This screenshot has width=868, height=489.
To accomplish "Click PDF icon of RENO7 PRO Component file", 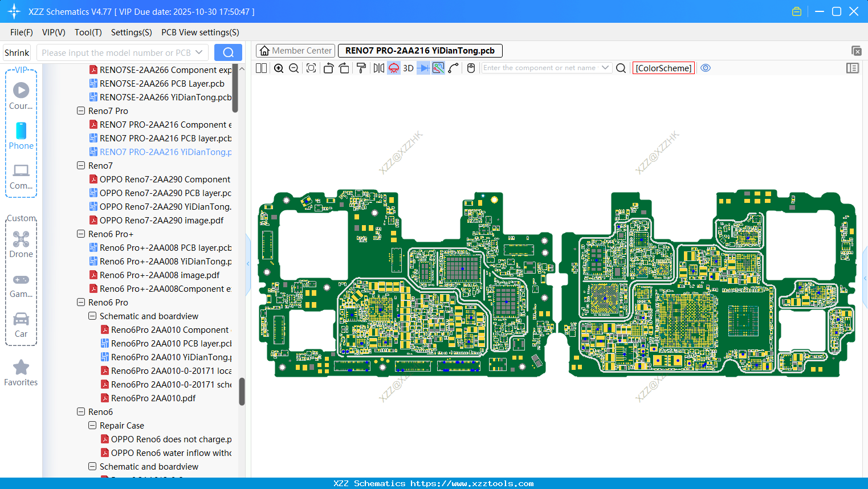I will click(x=93, y=125).
